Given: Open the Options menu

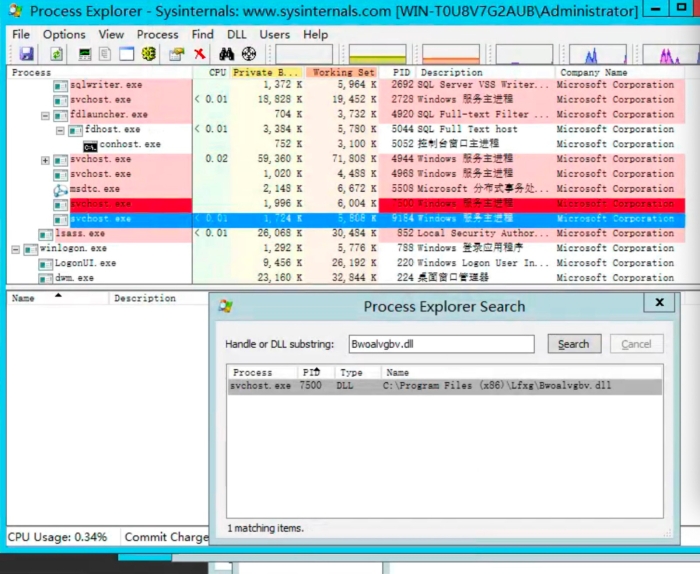Looking at the screenshot, I should click(x=64, y=34).
